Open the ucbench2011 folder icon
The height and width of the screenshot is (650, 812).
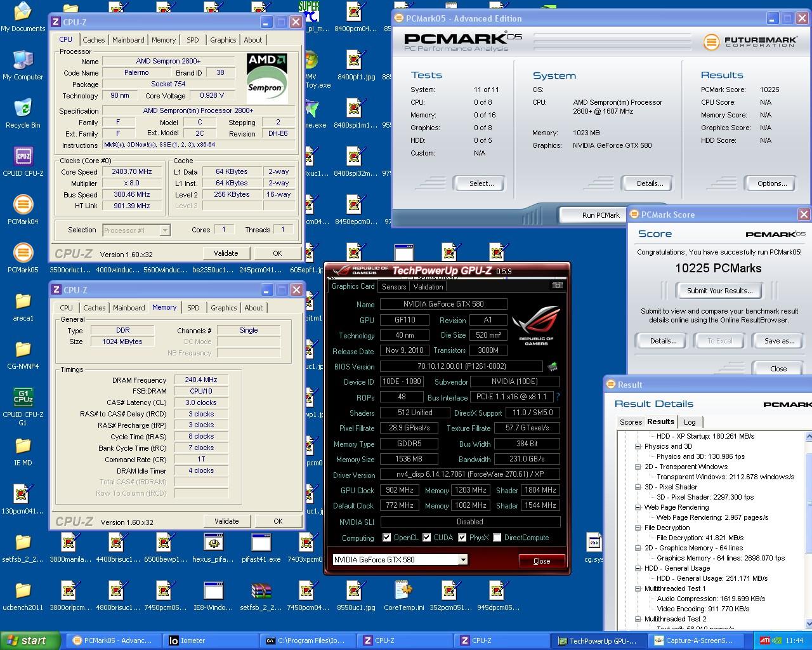click(x=23, y=595)
